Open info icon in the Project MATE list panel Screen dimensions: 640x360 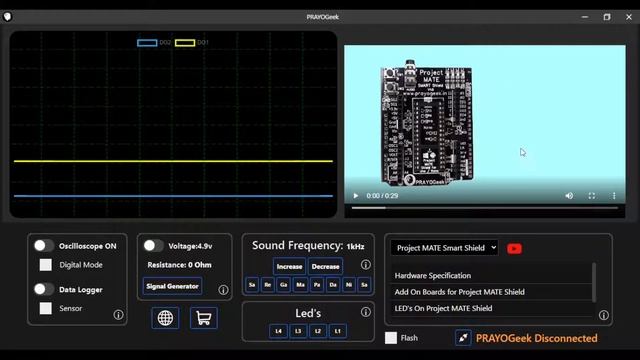click(x=604, y=315)
